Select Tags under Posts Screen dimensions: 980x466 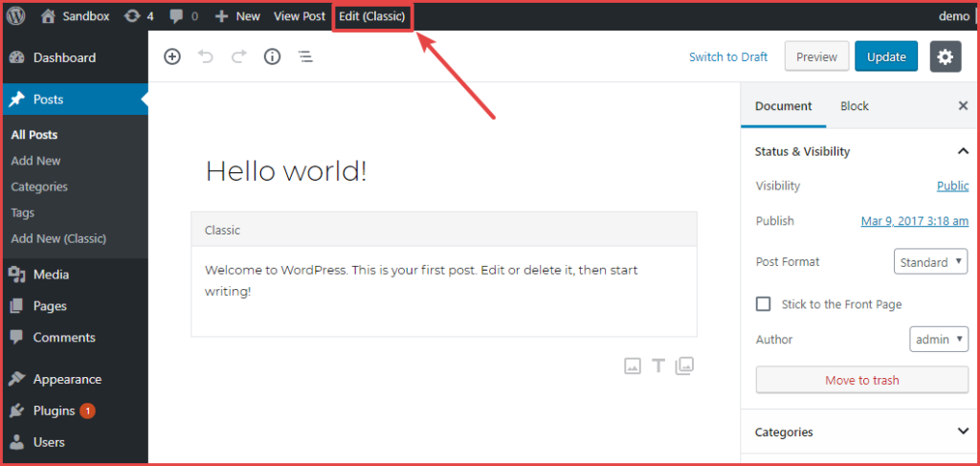point(23,213)
